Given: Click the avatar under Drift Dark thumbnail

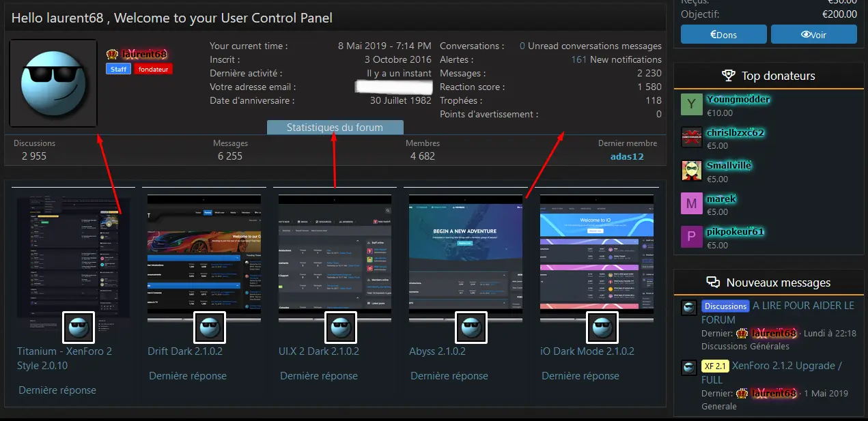Looking at the screenshot, I should (x=210, y=328).
